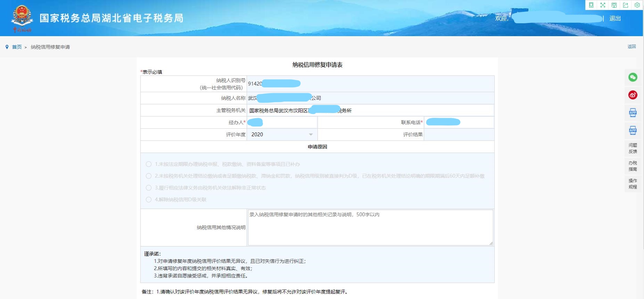Toggle fullscreen with the expand arrows icon
This screenshot has width=644, height=299.
603,5
